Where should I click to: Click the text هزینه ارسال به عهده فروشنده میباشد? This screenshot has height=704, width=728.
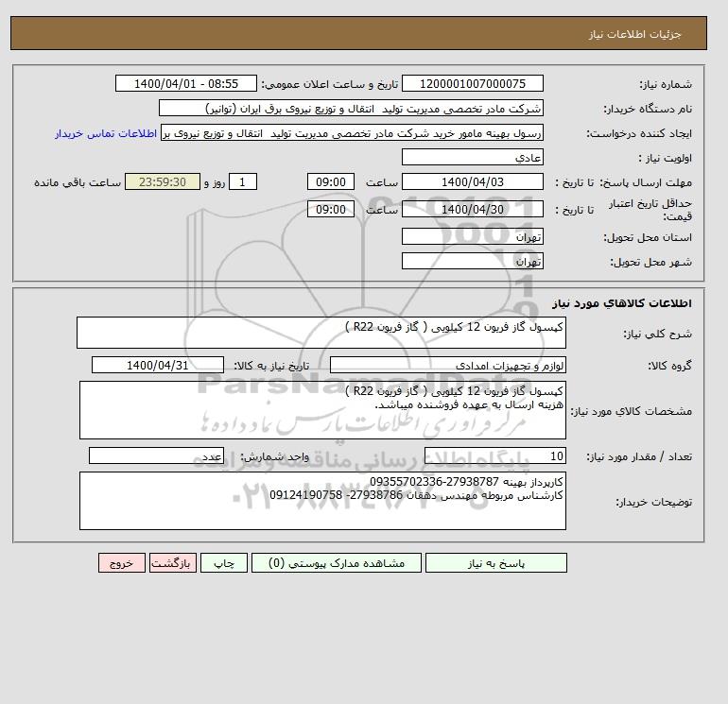tap(469, 404)
